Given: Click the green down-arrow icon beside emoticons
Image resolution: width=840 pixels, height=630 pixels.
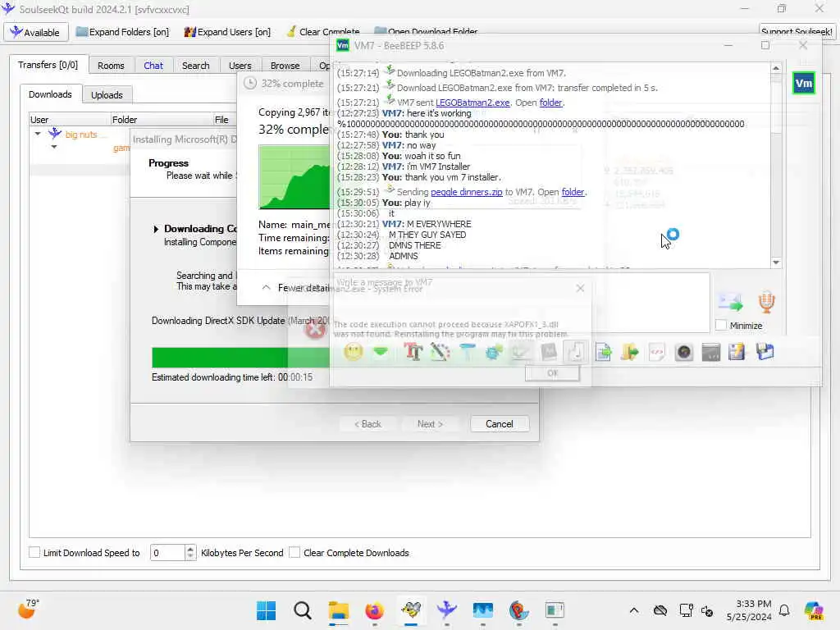Looking at the screenshot, I should pyautogui.click(x=381, y=352).
